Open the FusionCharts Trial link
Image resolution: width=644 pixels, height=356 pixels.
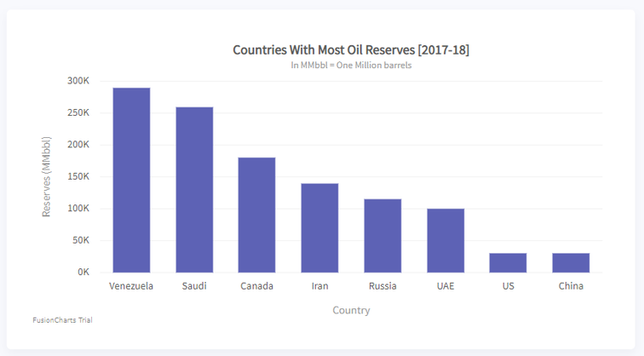click(62, 320)
